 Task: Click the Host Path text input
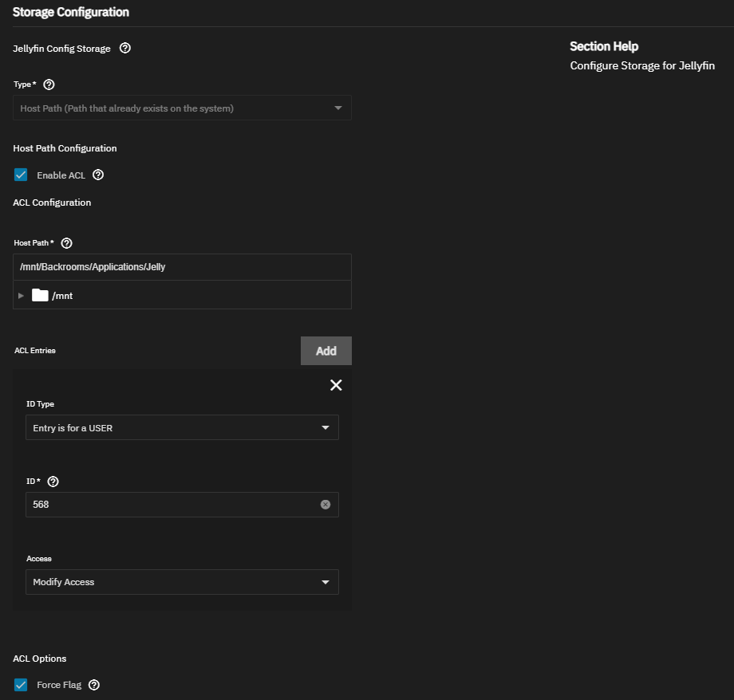pyautogui.click(x=182, y=267)
